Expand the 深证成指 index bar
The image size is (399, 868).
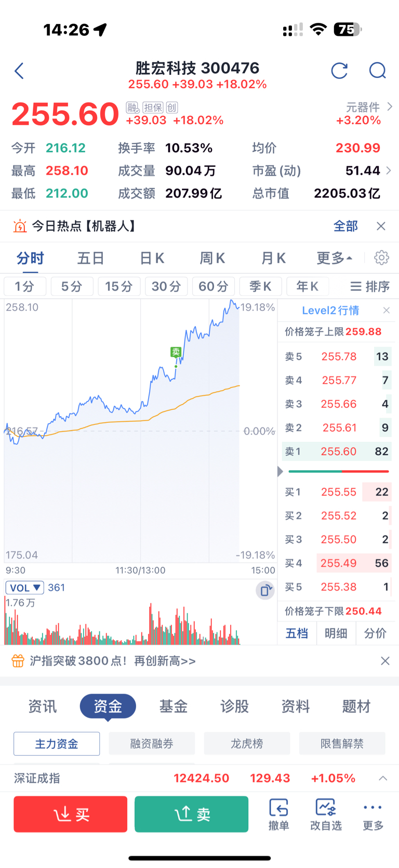[x=383, y=779]
